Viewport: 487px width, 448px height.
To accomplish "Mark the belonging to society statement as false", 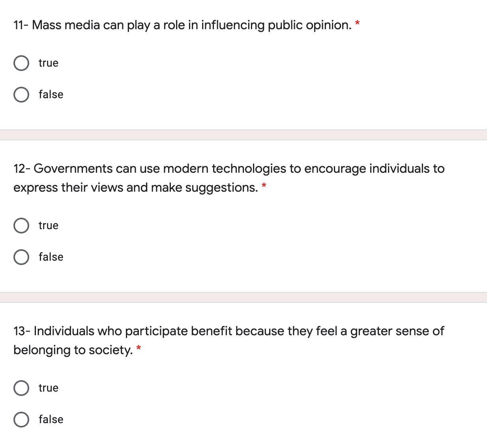I will (x=21, y=420).
